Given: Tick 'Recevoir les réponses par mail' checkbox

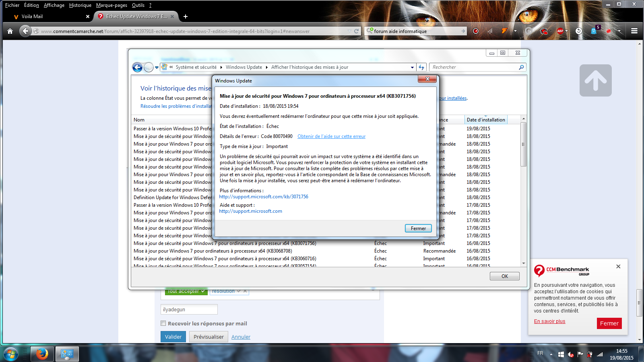Looking at the screenshot, I should click(x=163, y=323).
